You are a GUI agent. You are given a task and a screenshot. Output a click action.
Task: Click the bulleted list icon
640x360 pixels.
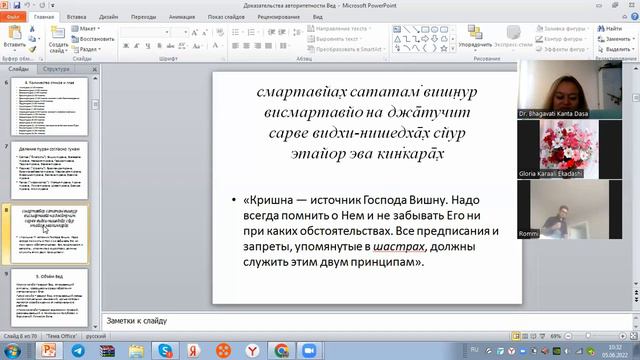[236, 32]
